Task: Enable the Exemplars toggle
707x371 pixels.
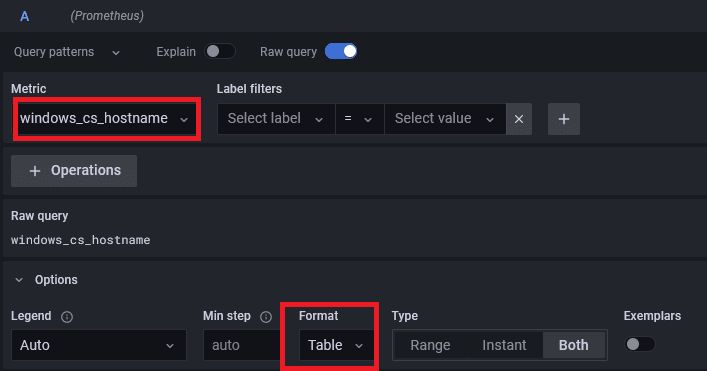Action: coord(639,344)
